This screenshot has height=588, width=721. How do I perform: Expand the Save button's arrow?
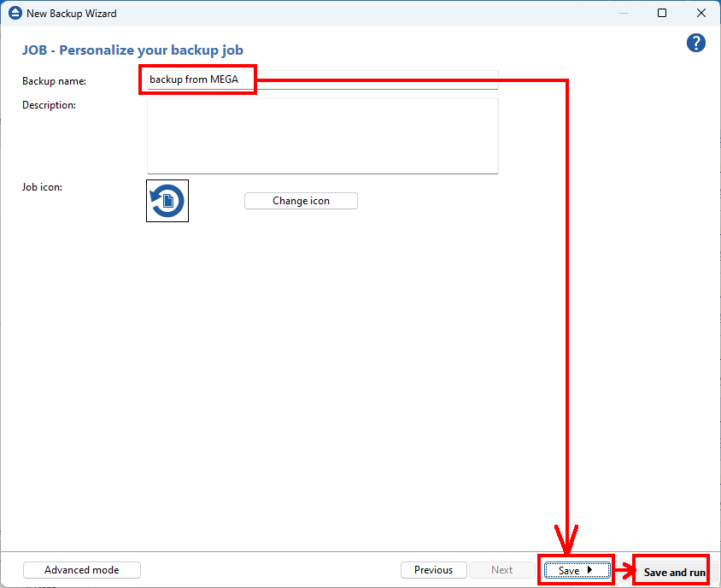click(x=590, y=571)
